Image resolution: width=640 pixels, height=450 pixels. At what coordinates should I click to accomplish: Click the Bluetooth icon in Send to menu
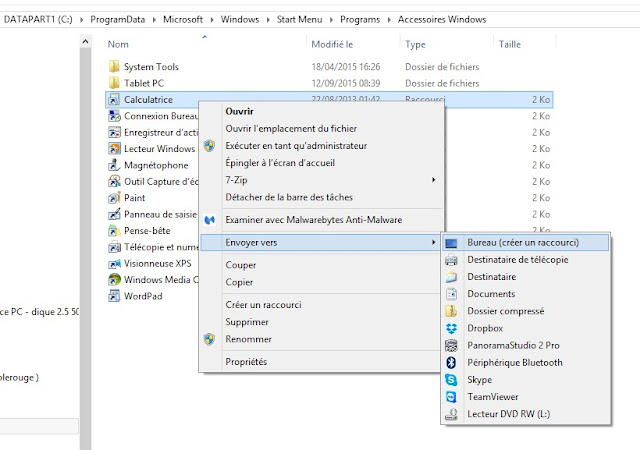coord(451,363)
